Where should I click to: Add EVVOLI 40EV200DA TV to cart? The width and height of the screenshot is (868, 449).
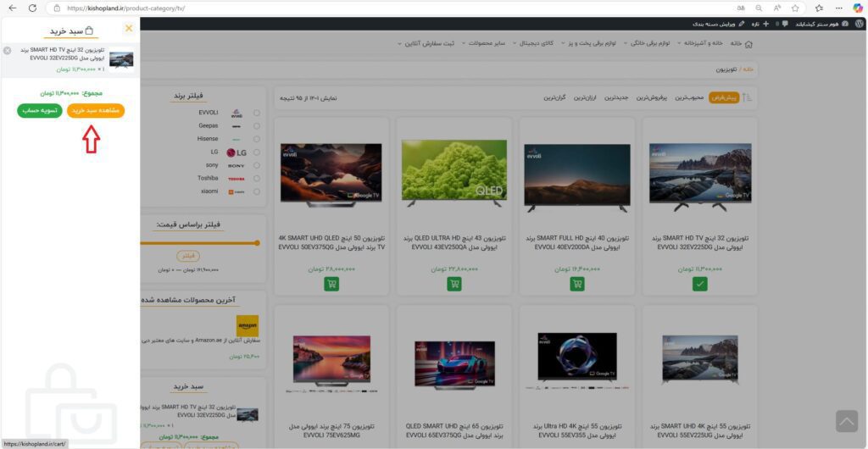point(577,285)
